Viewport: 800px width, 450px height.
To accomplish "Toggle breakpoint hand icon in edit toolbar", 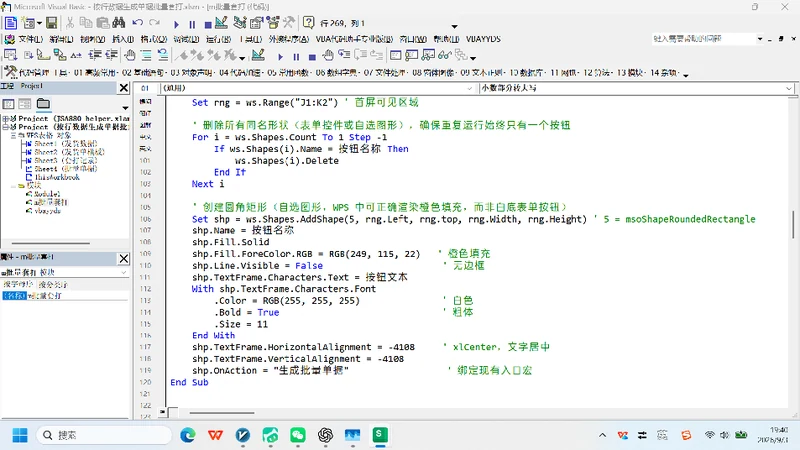I will [130, 55].
